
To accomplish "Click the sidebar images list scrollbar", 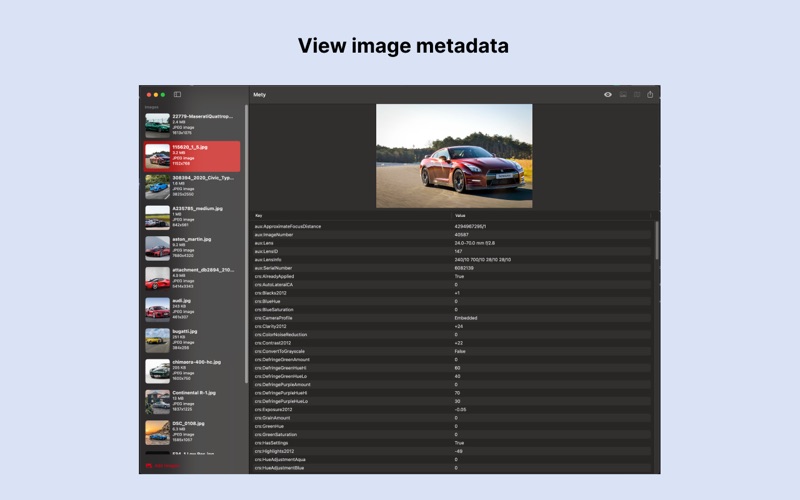I will 246,244.
